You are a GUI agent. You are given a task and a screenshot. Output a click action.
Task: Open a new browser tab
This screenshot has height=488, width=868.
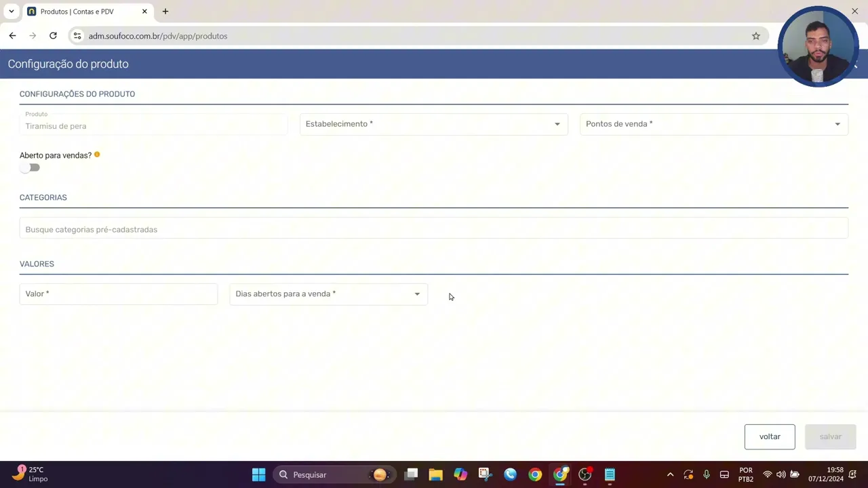tap(165, 12)
